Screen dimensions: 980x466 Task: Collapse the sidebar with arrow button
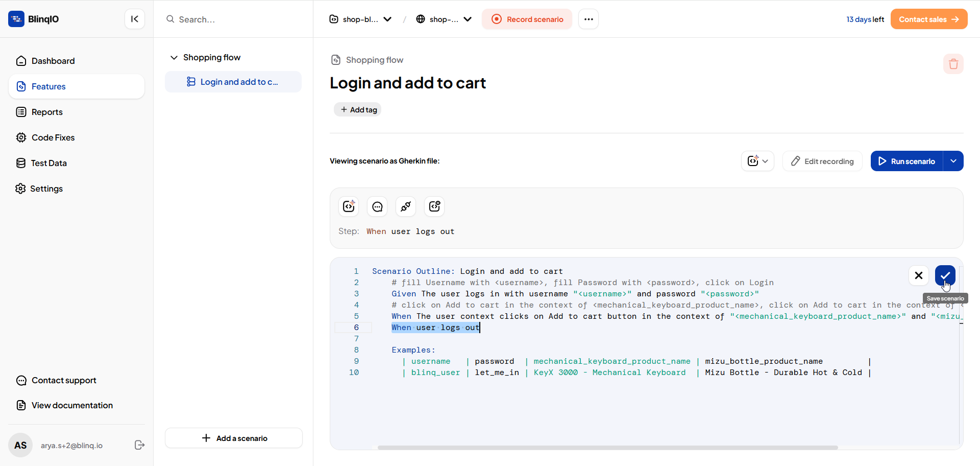[x=135, y=19]
